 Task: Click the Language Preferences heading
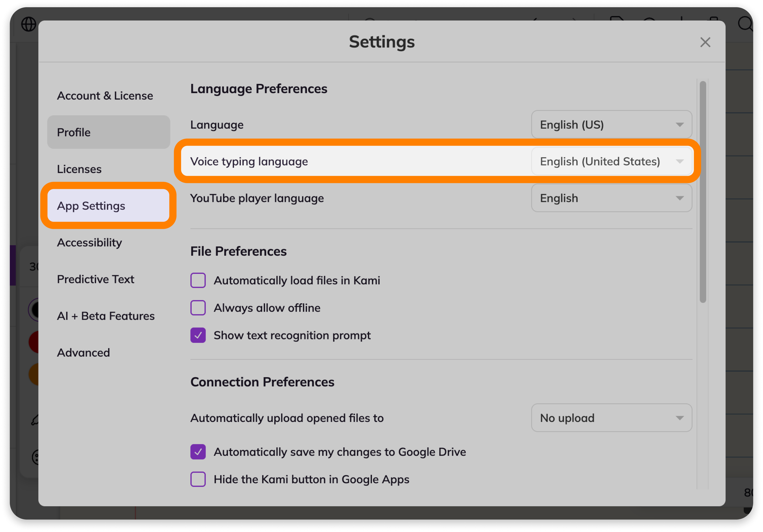(x=258, y=89)
